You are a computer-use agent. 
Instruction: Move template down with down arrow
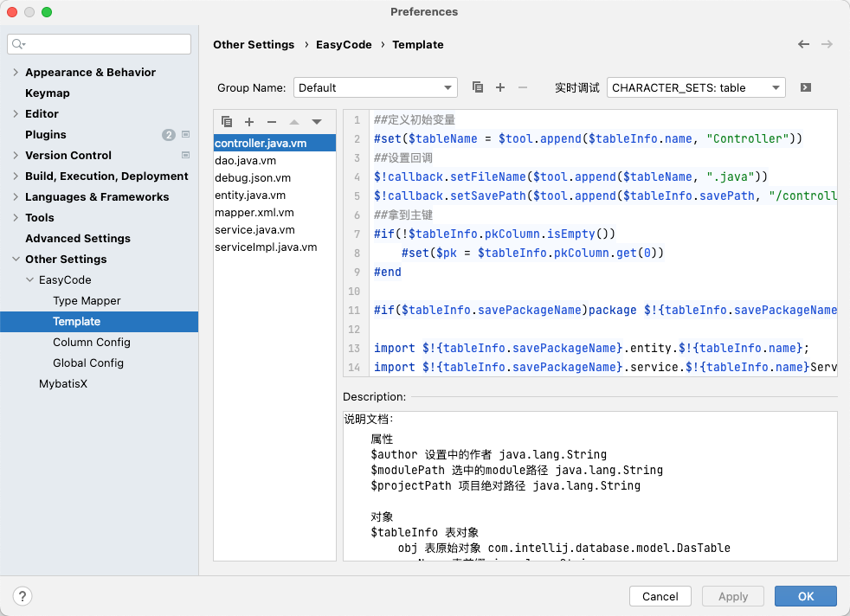coord(317,122)
